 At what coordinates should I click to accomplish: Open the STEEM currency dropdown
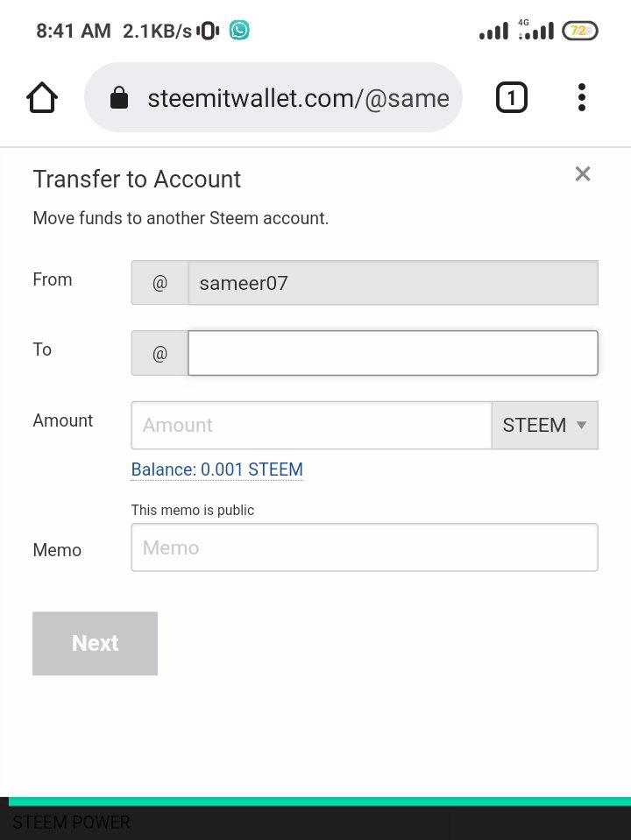coord(545,426)
